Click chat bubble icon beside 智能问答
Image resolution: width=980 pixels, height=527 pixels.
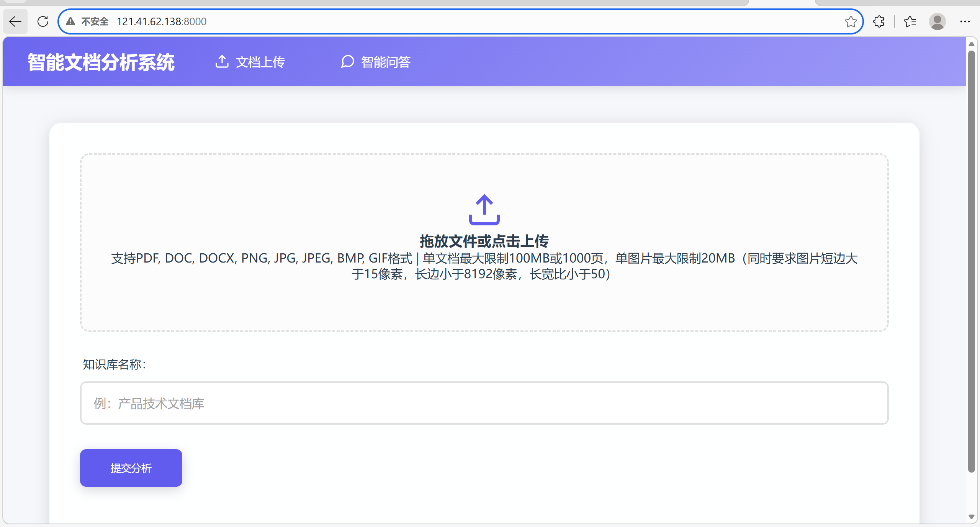click(x=347, y=61)
